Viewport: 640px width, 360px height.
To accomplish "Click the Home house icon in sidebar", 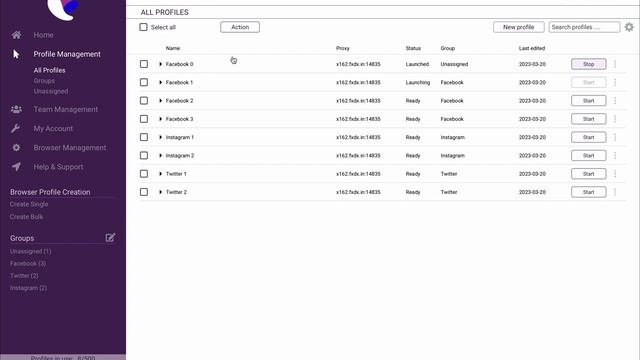I will coord(16,35).
